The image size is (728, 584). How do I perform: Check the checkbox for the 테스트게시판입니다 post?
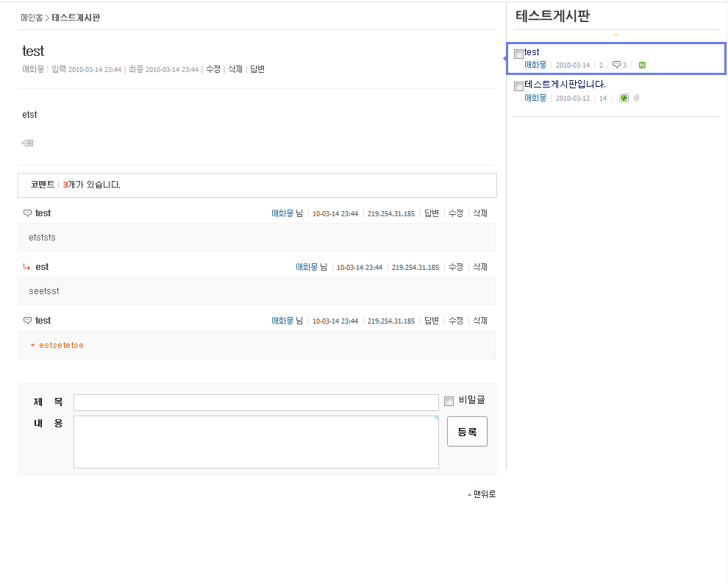518,86
